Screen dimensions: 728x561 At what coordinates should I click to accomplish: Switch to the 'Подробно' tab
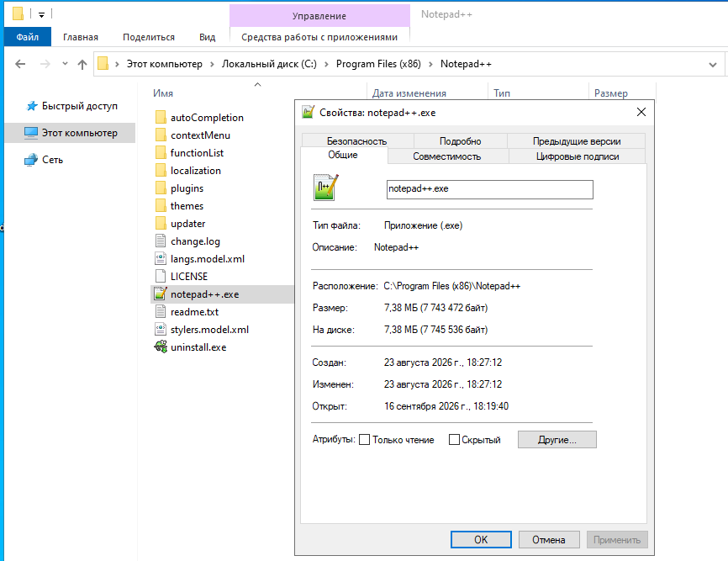click(x=460, y=140)
